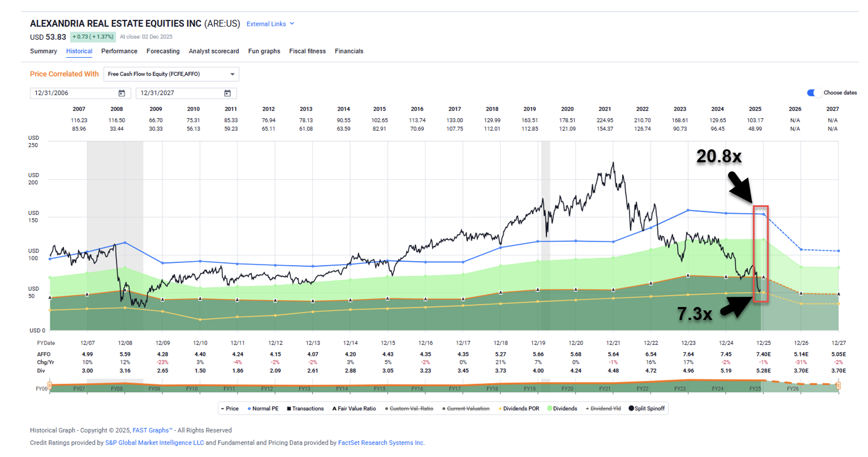Grab the right handle of the FY range slider
The width and height of the screenshot is (868, 457).
[x=838, y=386]
